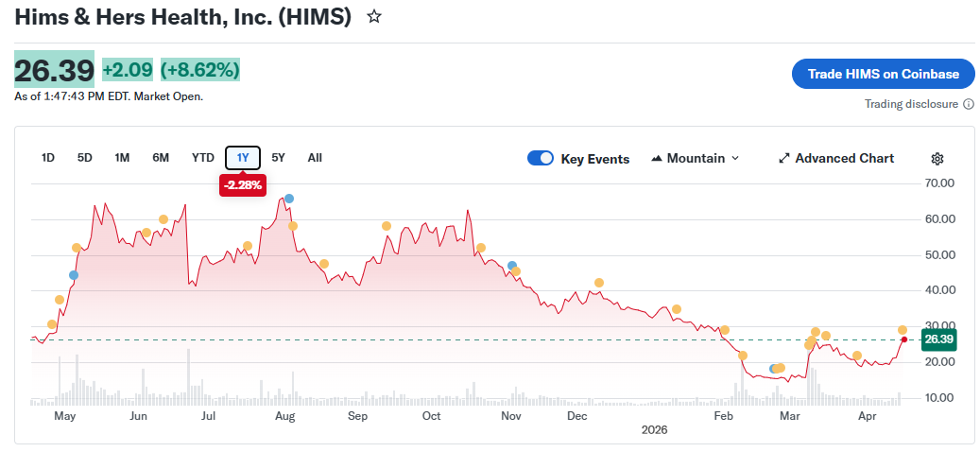Click the Hims & Hers Health, Inc. title

(x=183, y=17)
